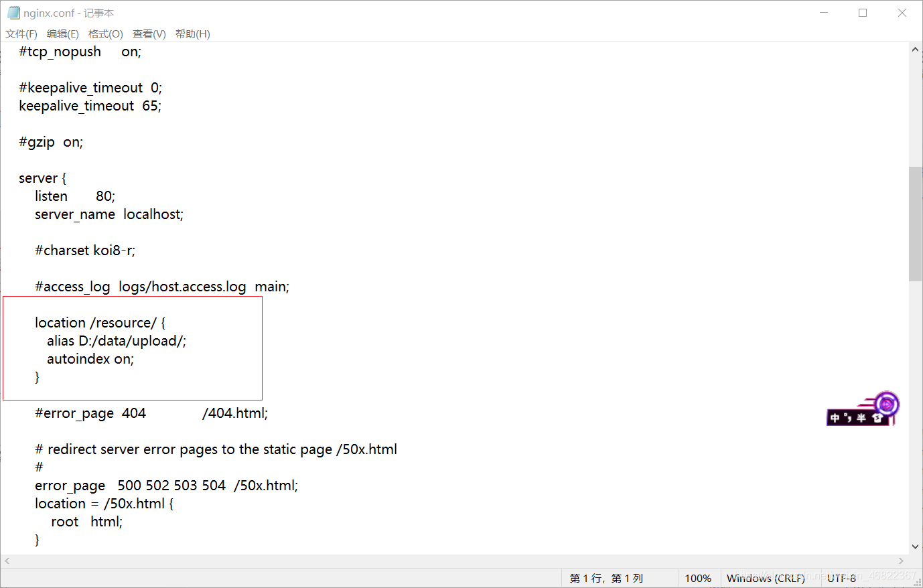Viewport: 923px width, 588px height.
Task: Click the UTF-8 encoding status entry
Action: 841,578
